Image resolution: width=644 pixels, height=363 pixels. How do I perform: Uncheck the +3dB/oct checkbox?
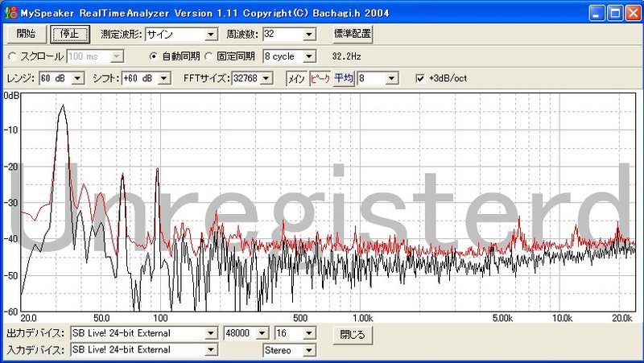click(419, 78)
